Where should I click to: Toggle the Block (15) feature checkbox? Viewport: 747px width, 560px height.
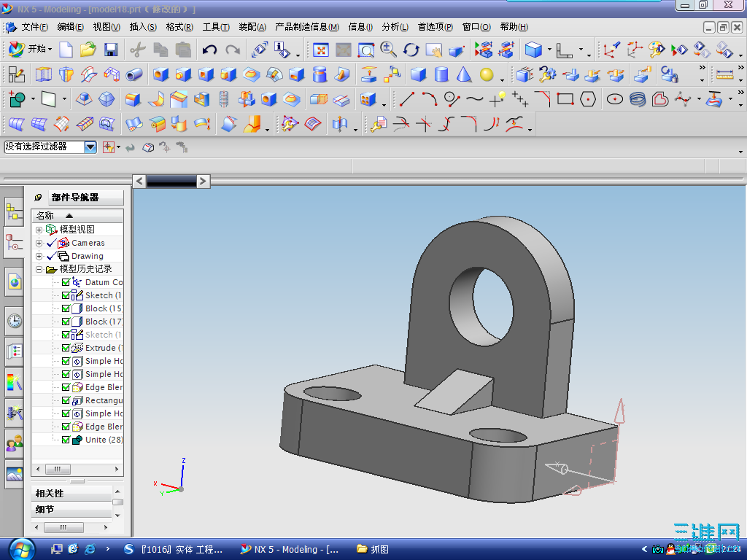pyautogui.click(x=66, y=308)
